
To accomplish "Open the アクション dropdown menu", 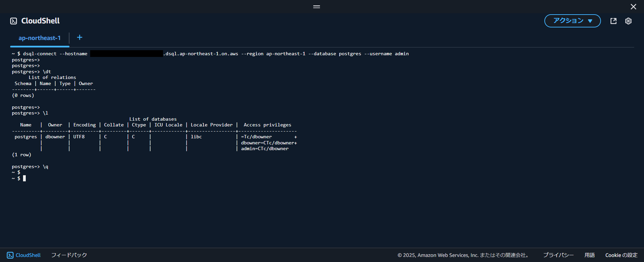I will click(572, 21).
